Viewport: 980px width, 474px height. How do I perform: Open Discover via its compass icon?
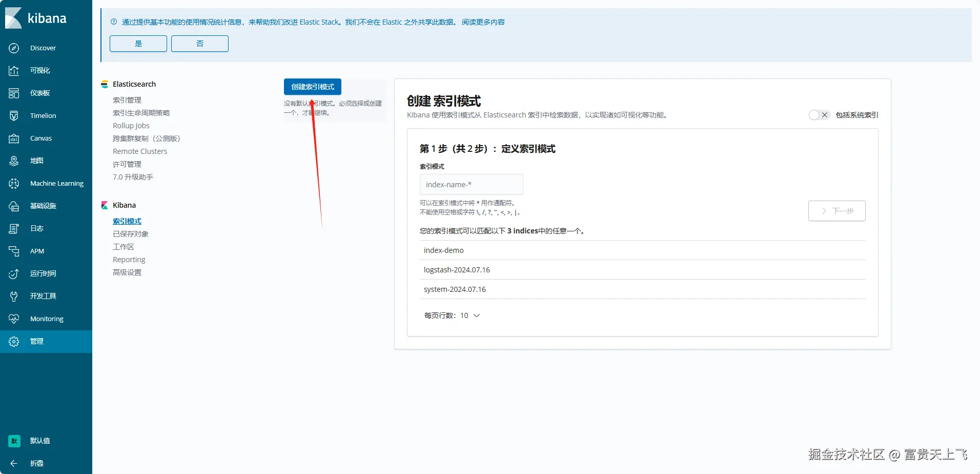[x=14, y=48]
